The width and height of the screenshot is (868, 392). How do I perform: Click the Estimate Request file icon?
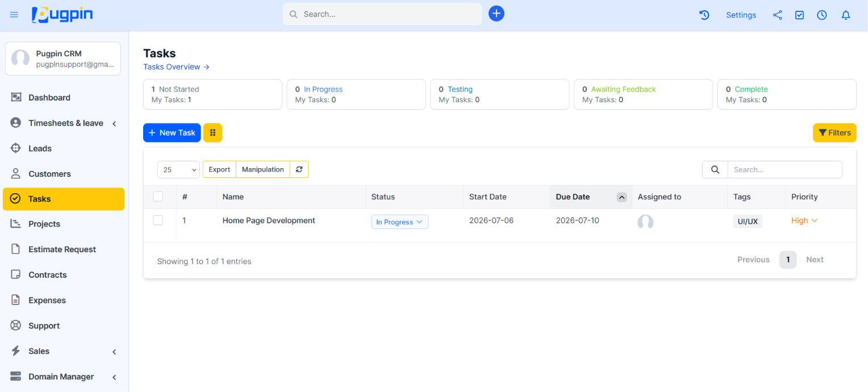pos(16,249)
